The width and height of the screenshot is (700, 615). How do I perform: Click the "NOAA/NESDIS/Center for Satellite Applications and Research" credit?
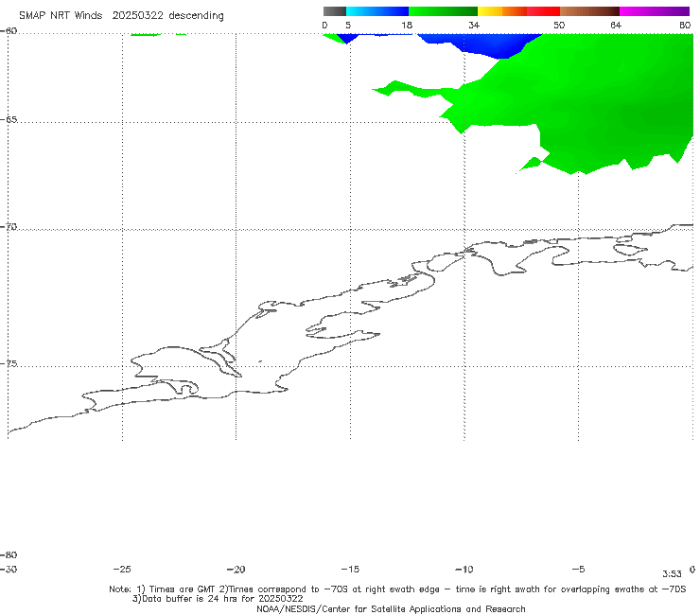391,608
